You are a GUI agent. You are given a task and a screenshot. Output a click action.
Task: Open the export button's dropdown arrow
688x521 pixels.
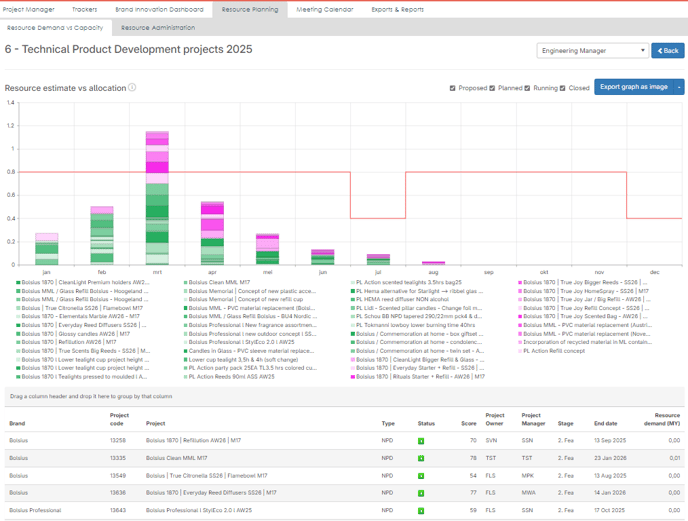tap(679, 87)
